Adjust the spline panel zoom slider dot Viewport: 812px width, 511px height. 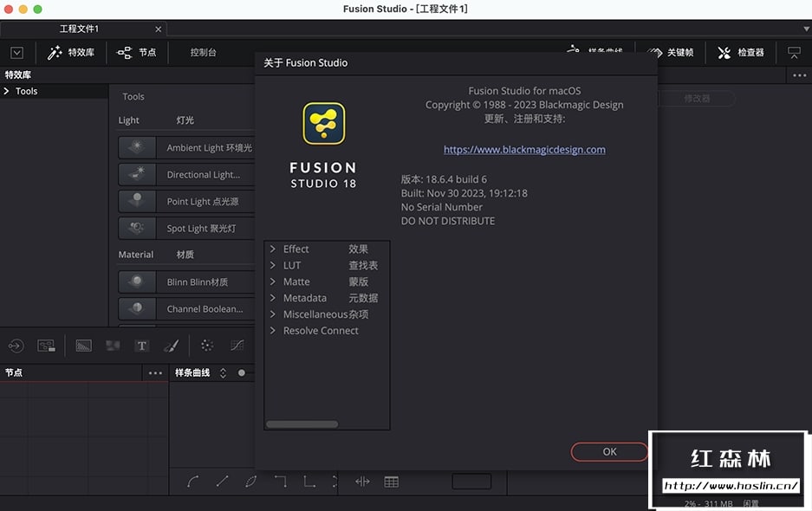coord(241,372)
